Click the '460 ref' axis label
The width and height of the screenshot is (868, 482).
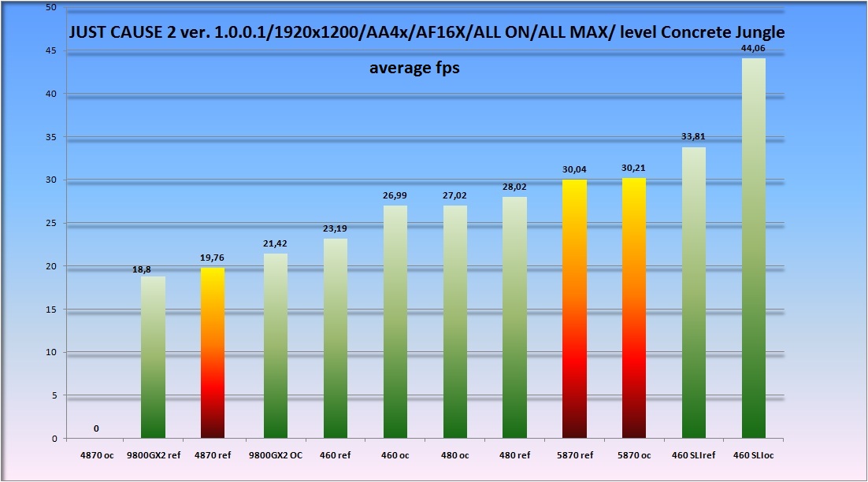(x=335, y=455)
